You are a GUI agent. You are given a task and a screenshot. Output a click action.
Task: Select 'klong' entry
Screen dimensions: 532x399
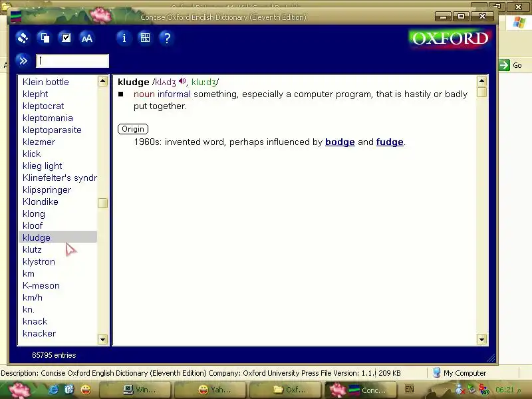pos(34,213)
